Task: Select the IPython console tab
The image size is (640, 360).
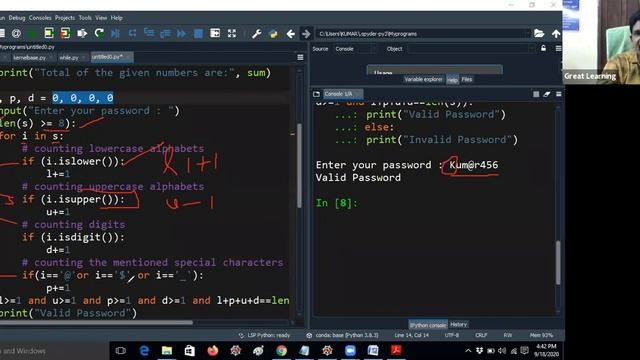Action: pos(428,325)
